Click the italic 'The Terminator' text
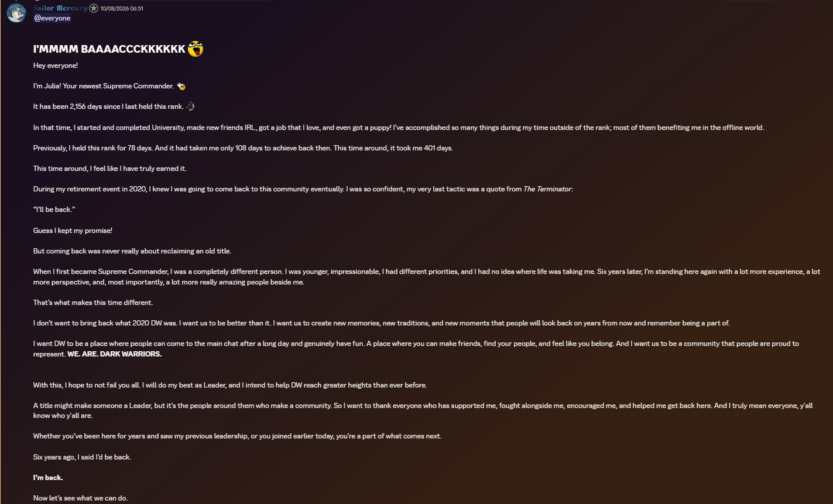Image resolution: width=833 pixels, height=504 pixels. tap(547, 189)
